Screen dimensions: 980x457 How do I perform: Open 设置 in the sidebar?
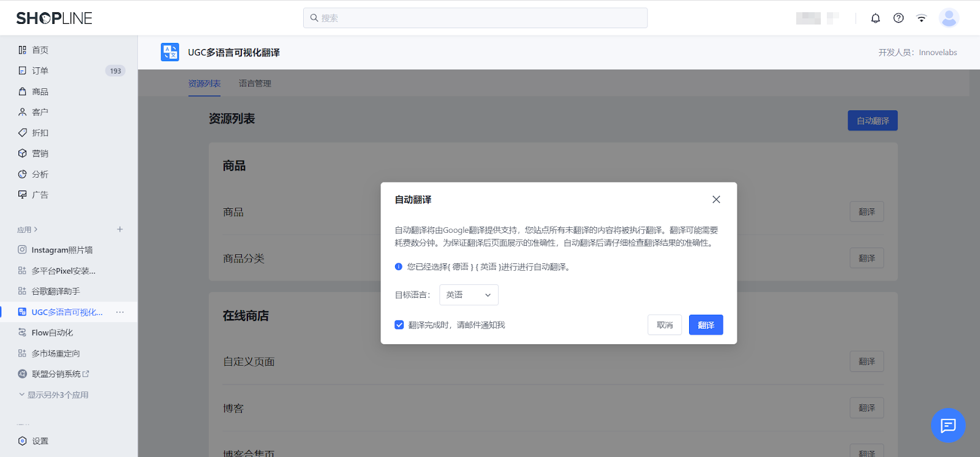[40, 441]
